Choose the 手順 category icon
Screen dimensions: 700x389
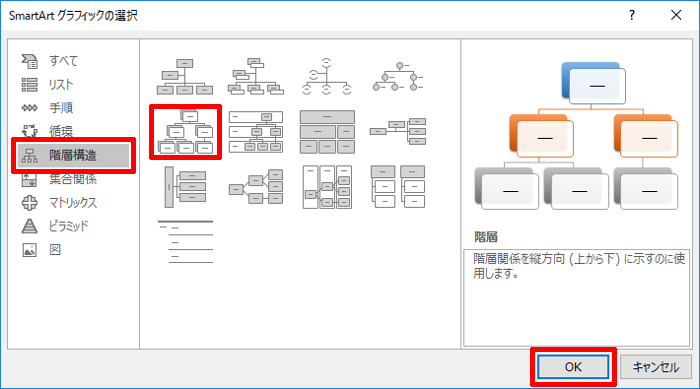tap(29, 108)
